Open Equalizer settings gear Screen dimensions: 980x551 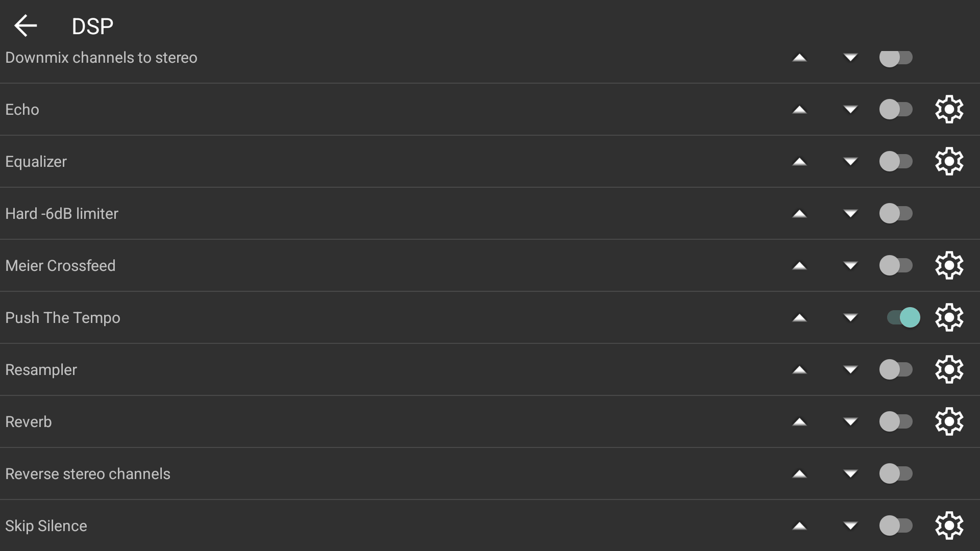[x=949, y=161]
